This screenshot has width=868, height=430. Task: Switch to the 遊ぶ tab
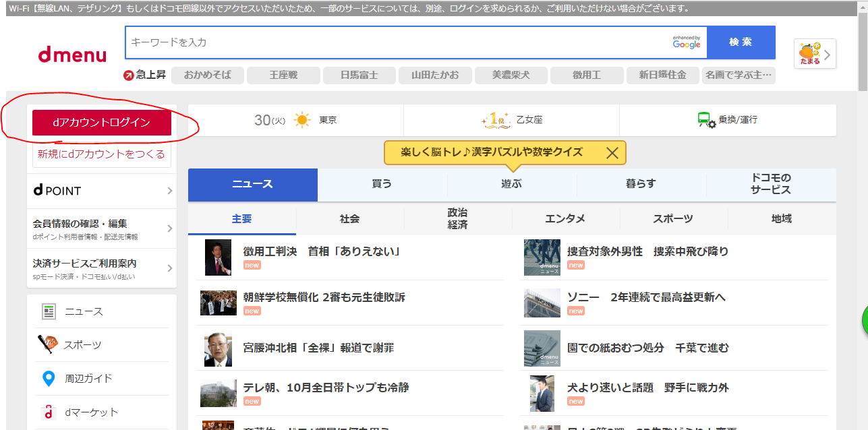click(x=512, y=185)
